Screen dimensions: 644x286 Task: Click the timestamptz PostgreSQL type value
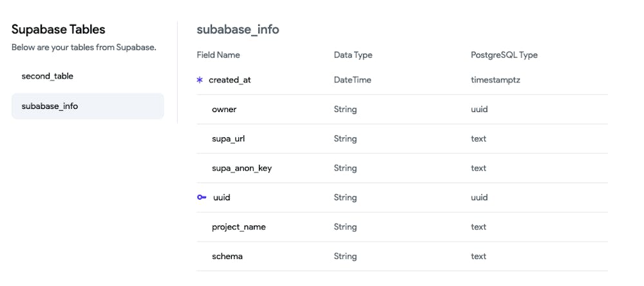point(495,80)
